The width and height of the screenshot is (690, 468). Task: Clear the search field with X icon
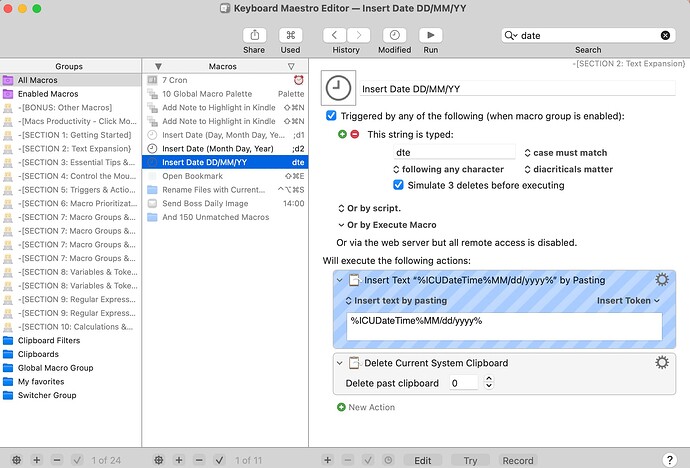(667, 35)
